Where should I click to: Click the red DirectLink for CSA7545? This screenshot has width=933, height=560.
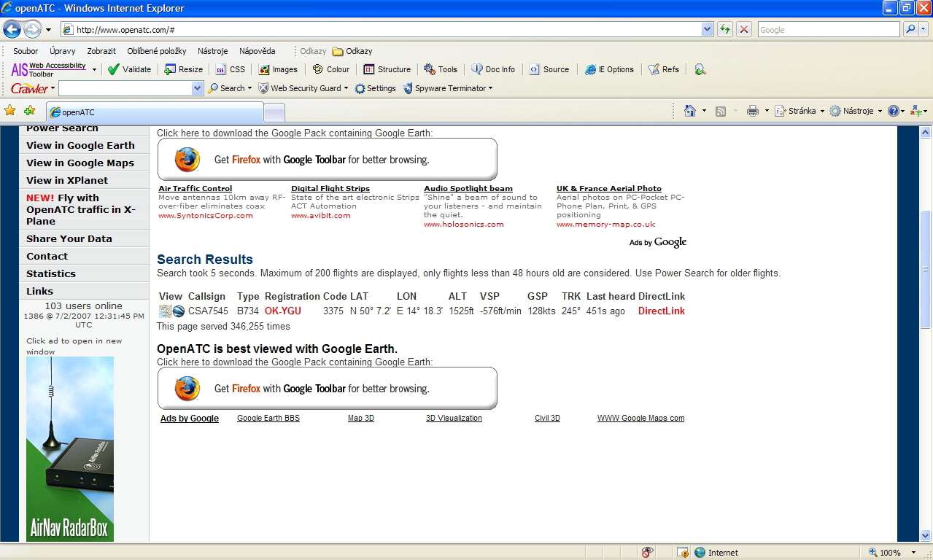pos(662,311)
